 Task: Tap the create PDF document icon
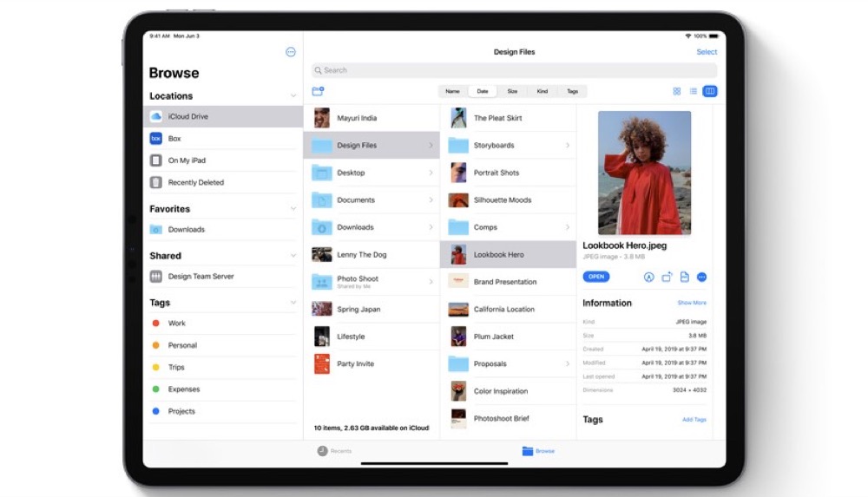[685, 277]
